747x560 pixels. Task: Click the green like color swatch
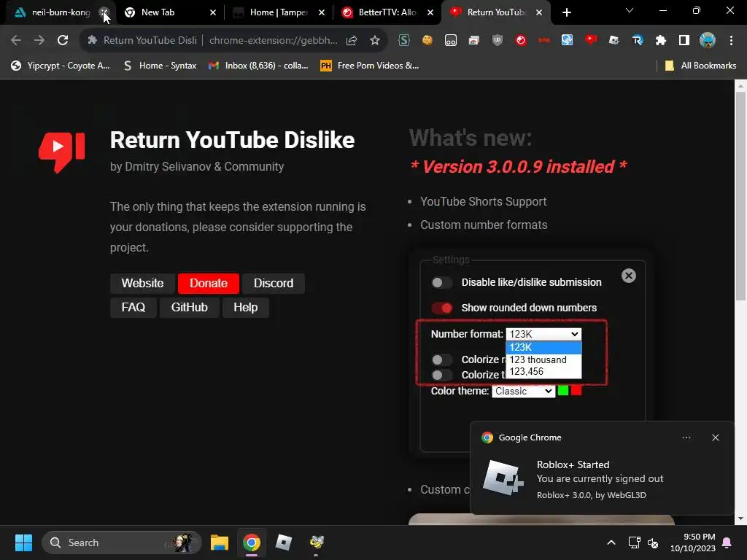tap(563, 391)
